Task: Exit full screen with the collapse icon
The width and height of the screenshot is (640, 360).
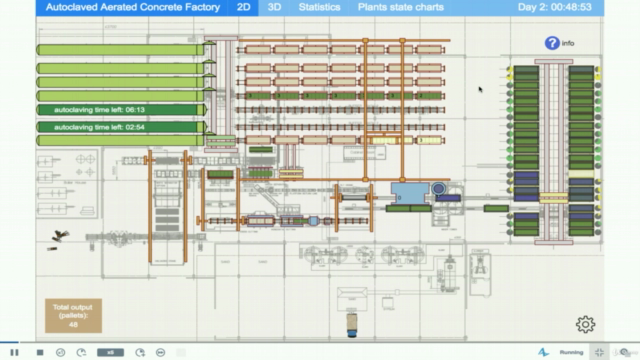Action: [599, 352]
